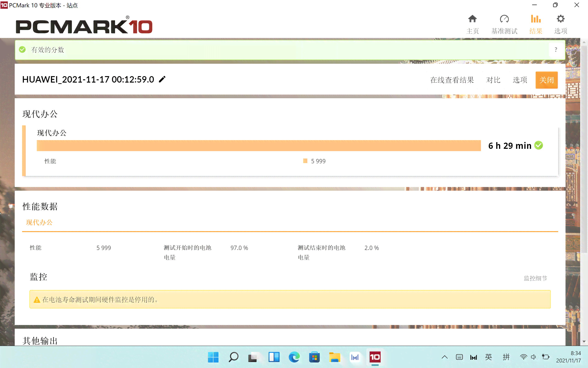The height and width of the screenshot is (368, 588).
Task: Open taskbar Search magnifier
Action: [x=233, y=357]
